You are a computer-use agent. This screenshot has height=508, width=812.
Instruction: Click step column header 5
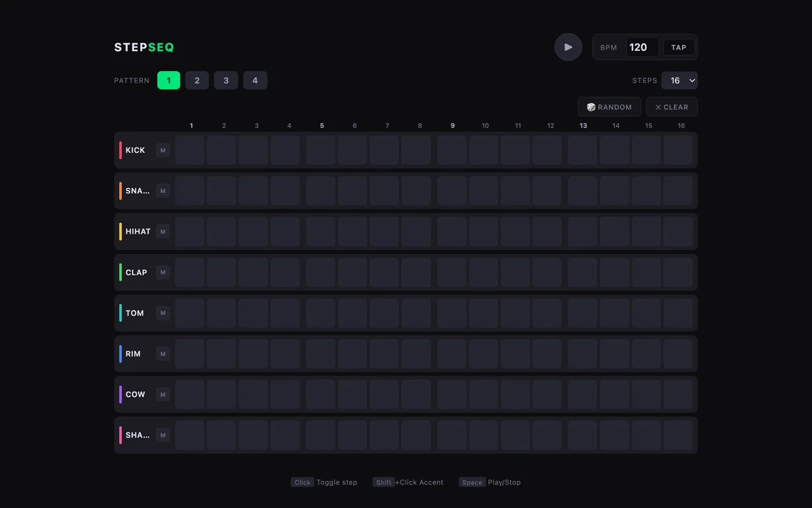322,126
